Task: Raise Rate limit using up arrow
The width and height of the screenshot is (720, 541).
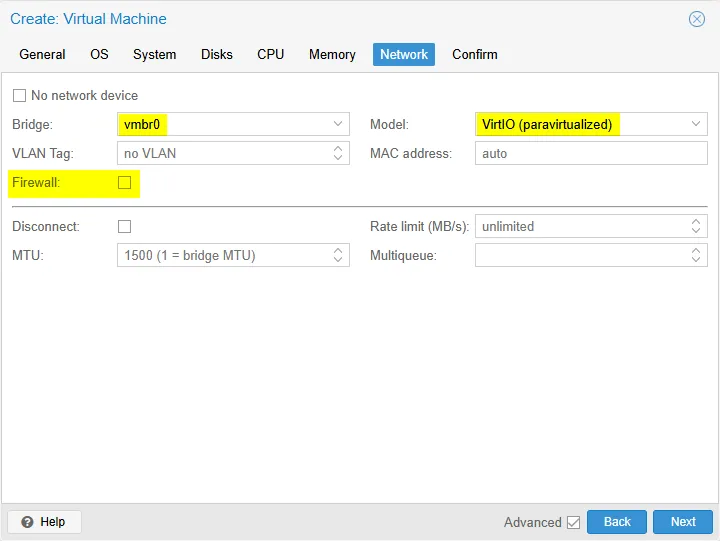Action: (x=696, y=222)
